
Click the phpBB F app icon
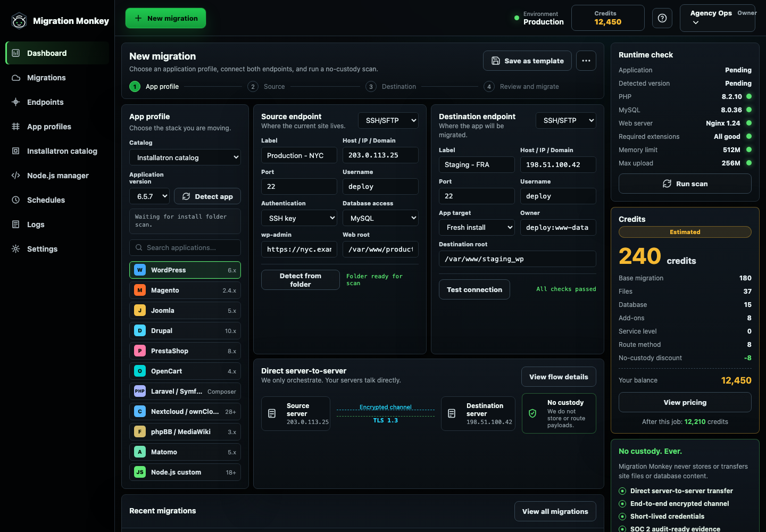[140, 431]
